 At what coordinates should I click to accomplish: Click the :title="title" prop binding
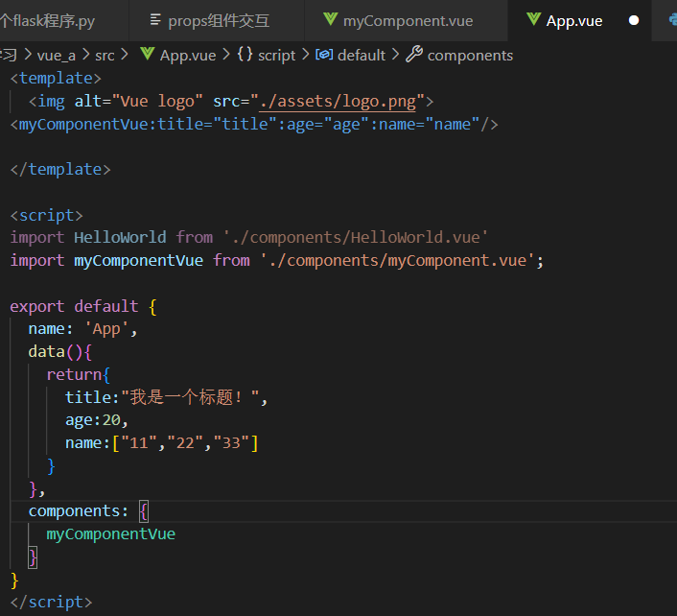tap(213, 125)
